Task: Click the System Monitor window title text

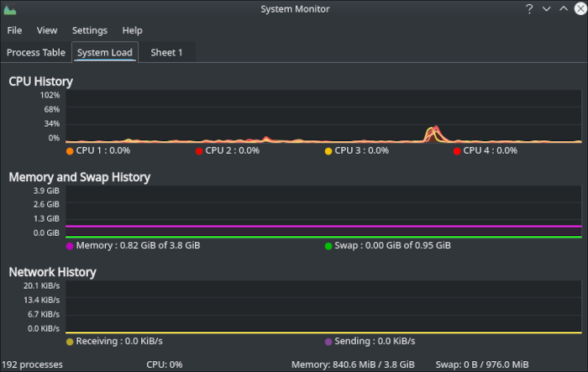Action: click(295, 9)
